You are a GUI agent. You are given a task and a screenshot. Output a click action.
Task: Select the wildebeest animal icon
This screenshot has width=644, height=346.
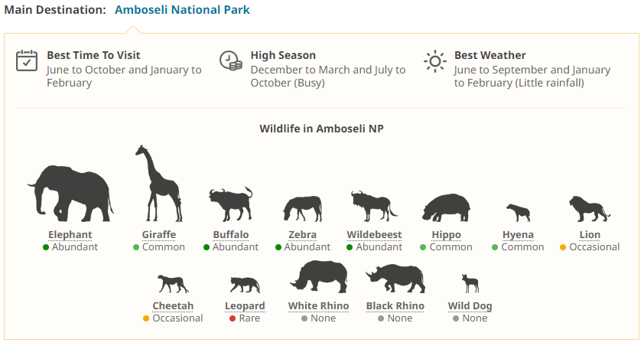click(x=374, y=206)
